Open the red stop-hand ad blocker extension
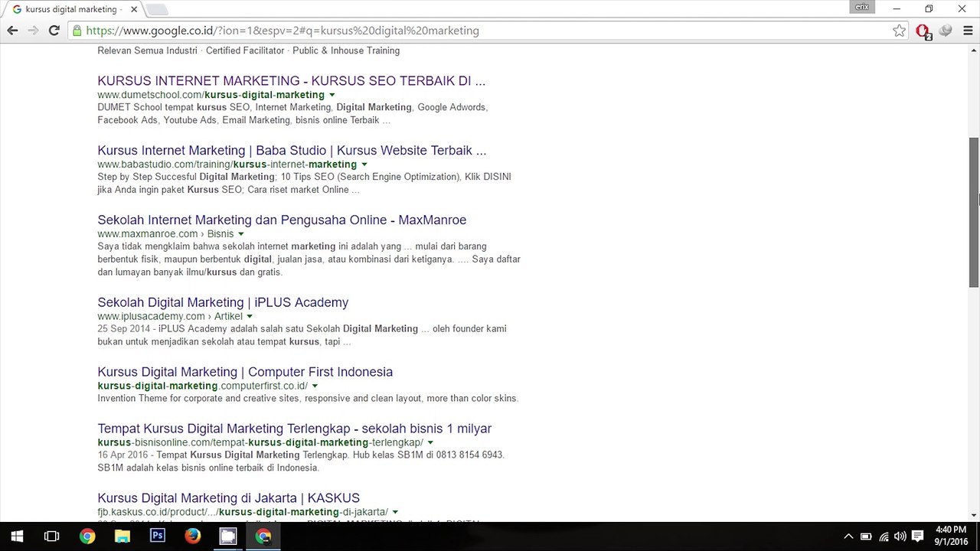Image resolution: width=980 pixels, height=551 pixels. (x=923, y=31)
